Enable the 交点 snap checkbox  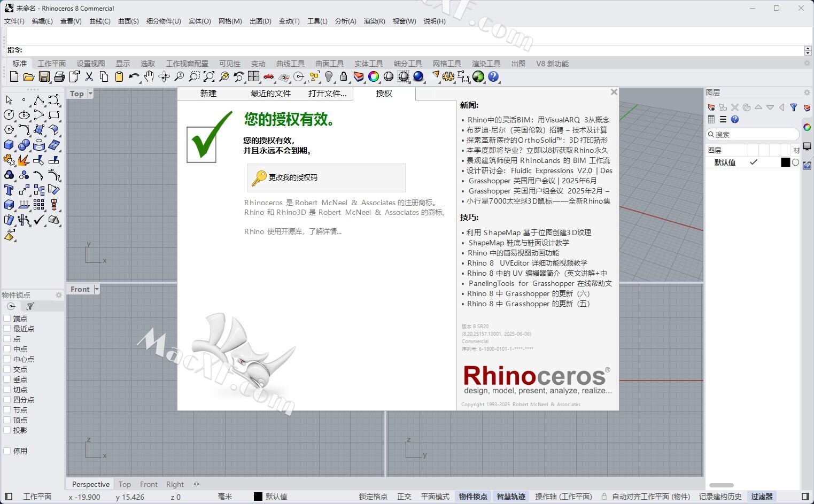(7, 369)
